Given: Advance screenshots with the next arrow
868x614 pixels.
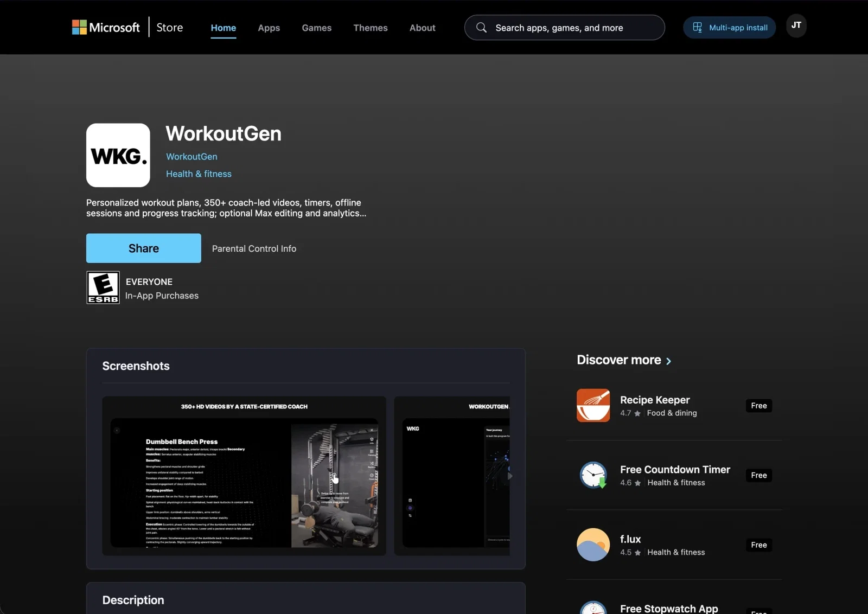Looking at the screenshot, I should point(509,476).
